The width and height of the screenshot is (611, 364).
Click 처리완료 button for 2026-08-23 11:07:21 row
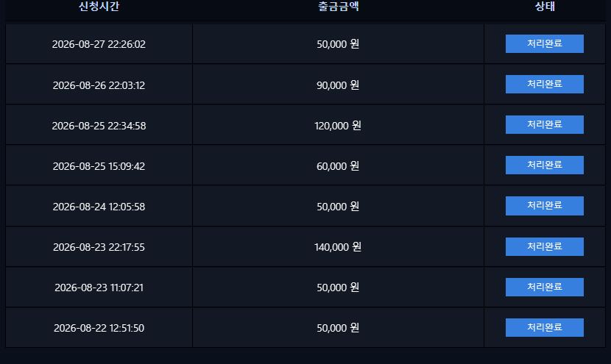pyautogui.click(x=544, y=288)
